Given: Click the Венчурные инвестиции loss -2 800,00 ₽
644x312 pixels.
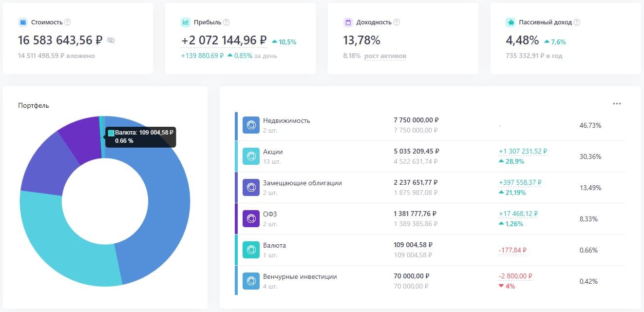Looking at the screenshot, I should (515, 276).
